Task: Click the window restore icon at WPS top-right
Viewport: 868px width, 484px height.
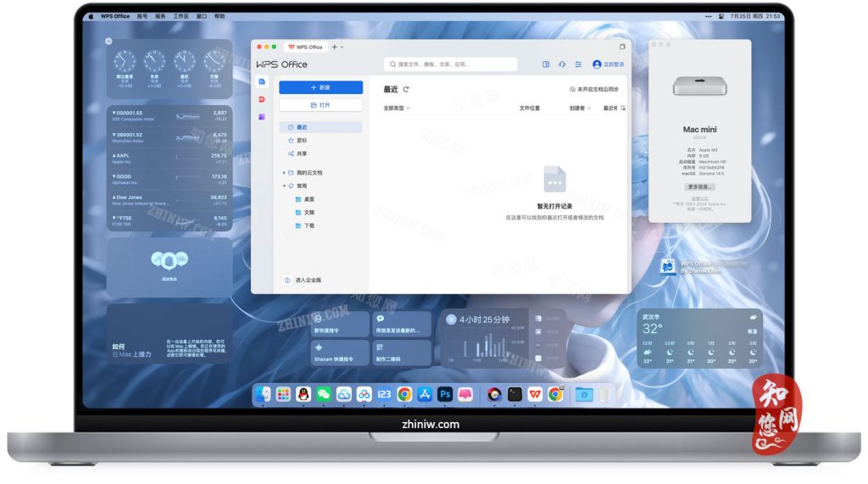Action: tap(622, 47)
